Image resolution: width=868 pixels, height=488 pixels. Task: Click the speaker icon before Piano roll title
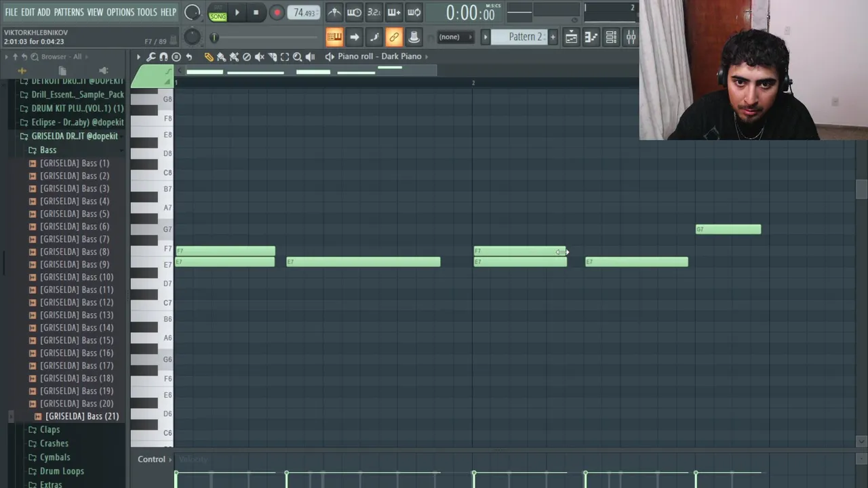click(x=330, y=57)
